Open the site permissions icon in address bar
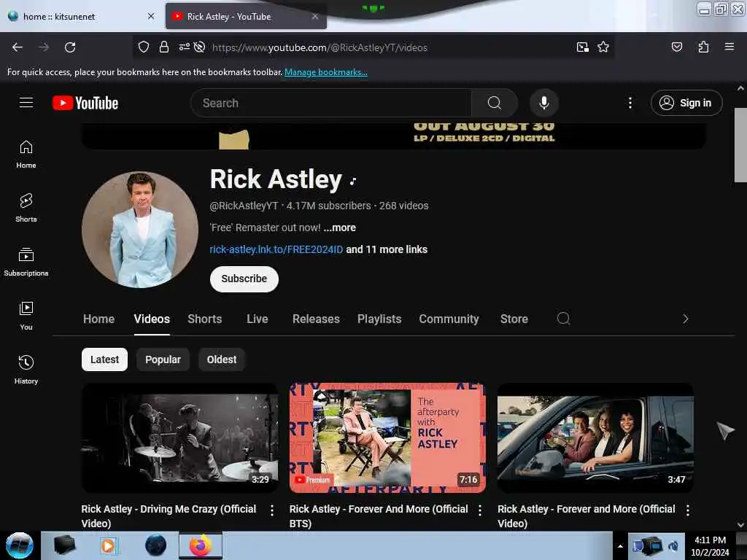 tap(184, 47)
